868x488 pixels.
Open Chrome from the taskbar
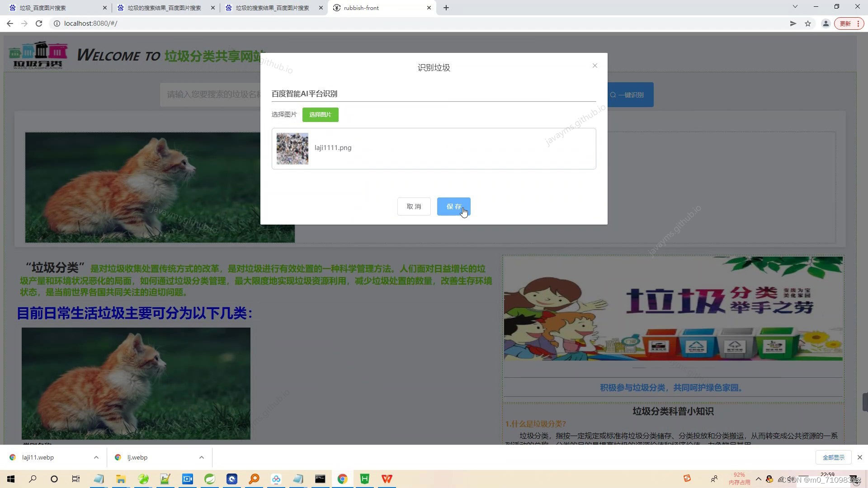coord(342,479)
